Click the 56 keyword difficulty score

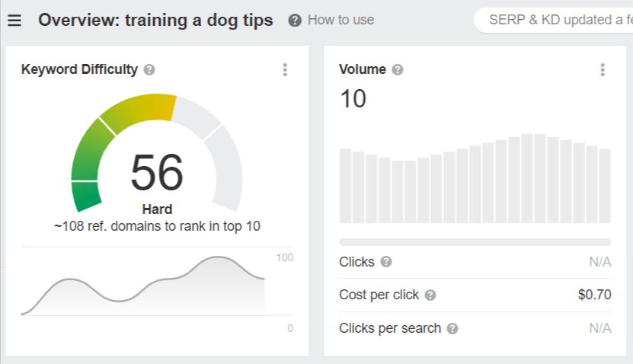coord(157,172)
